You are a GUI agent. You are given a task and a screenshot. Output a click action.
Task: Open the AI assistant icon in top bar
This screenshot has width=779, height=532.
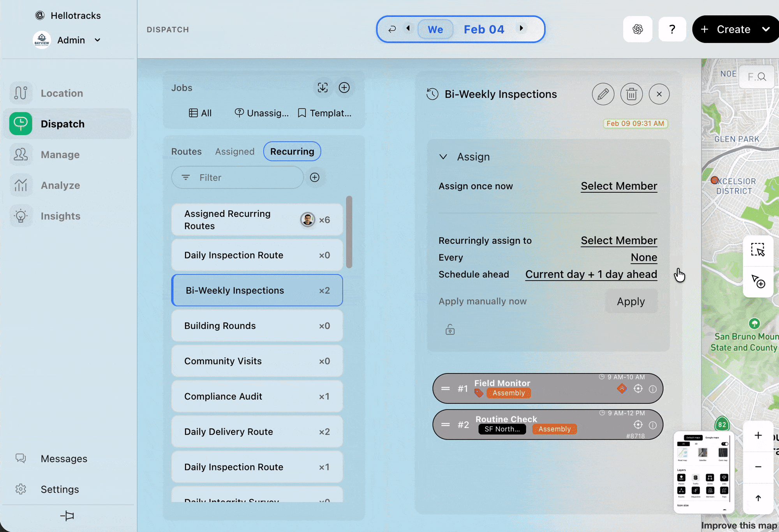click(x=638, y=29)
